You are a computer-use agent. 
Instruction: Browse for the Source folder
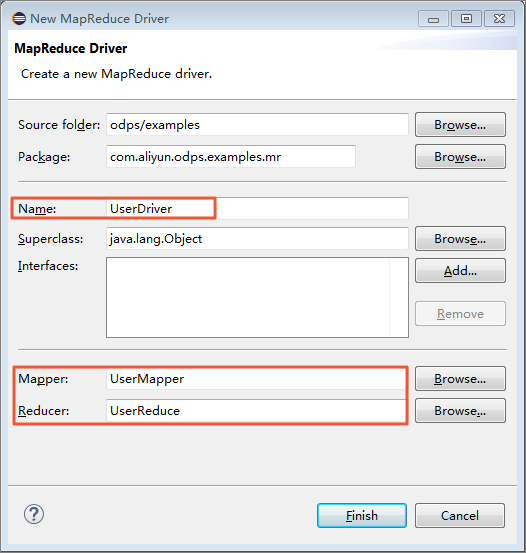click(460, 124)
